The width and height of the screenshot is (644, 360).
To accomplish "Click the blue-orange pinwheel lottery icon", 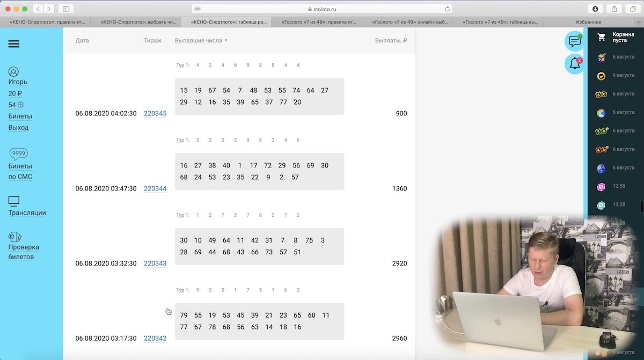I will pos(602,113).
